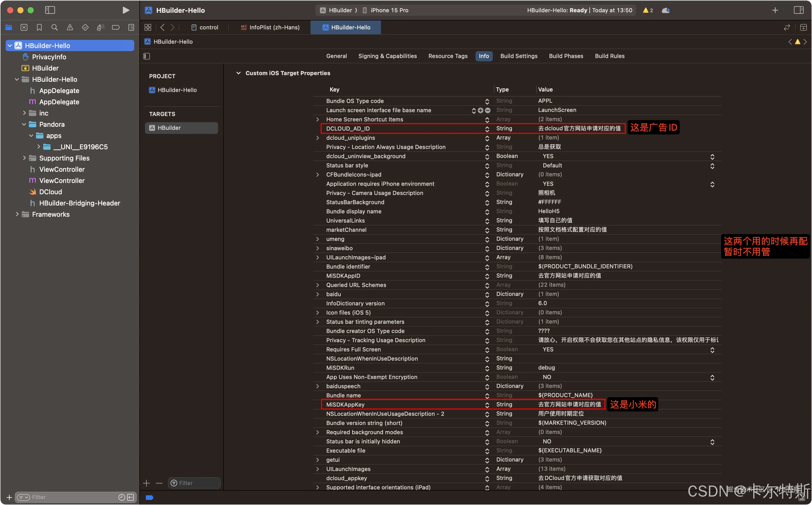
Task: Open the Build Phases tab
Action: [566, 56]
